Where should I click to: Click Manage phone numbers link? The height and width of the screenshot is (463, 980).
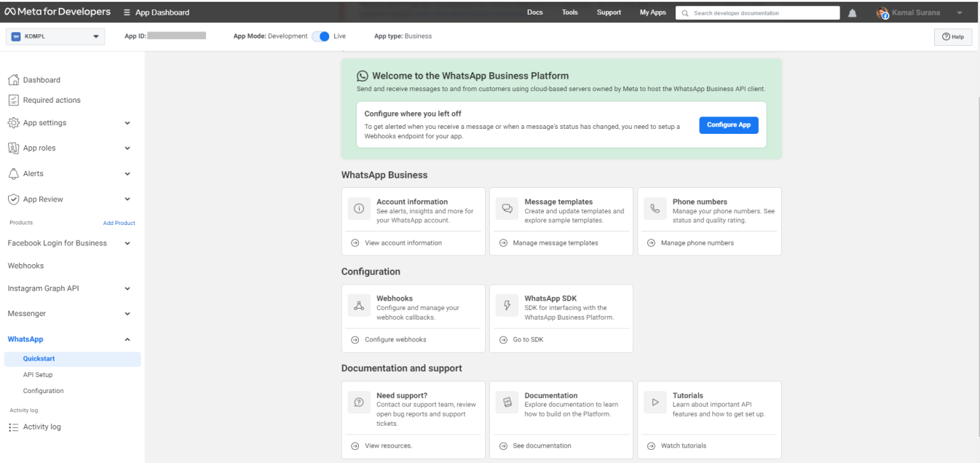click(697, 243)
